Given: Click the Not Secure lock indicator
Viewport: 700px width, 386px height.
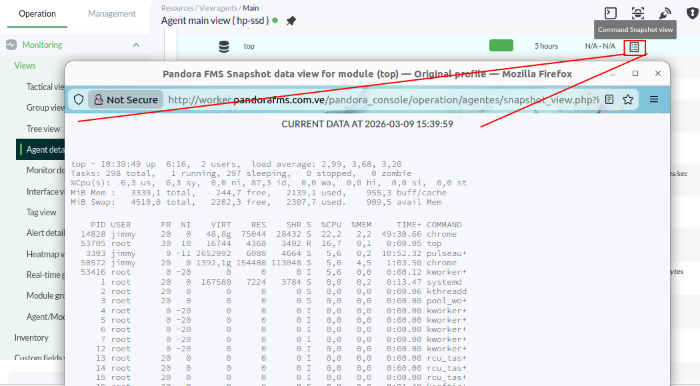Looking at the screenshot, I should click(x=125, y=100).
